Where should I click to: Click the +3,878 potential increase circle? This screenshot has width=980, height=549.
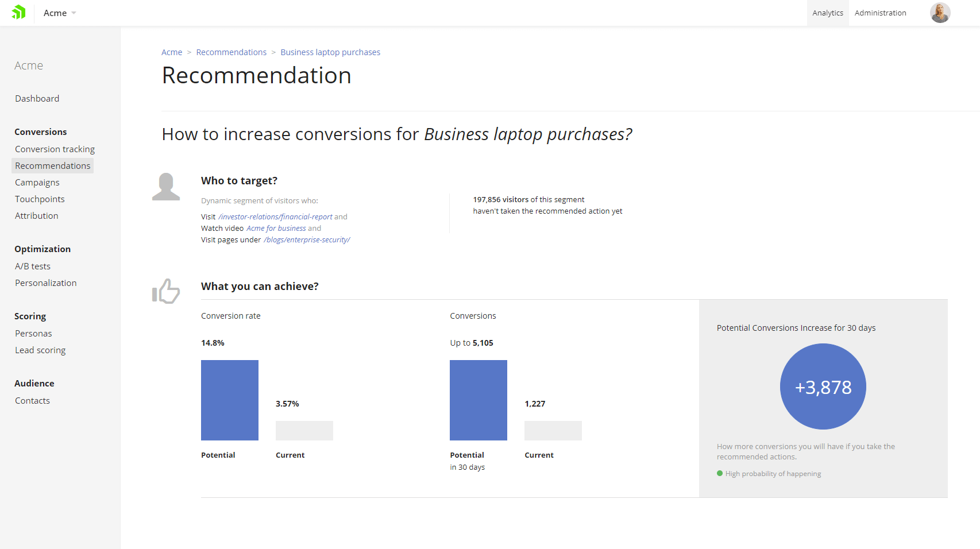pyautogui.click(x=823, y=386)
